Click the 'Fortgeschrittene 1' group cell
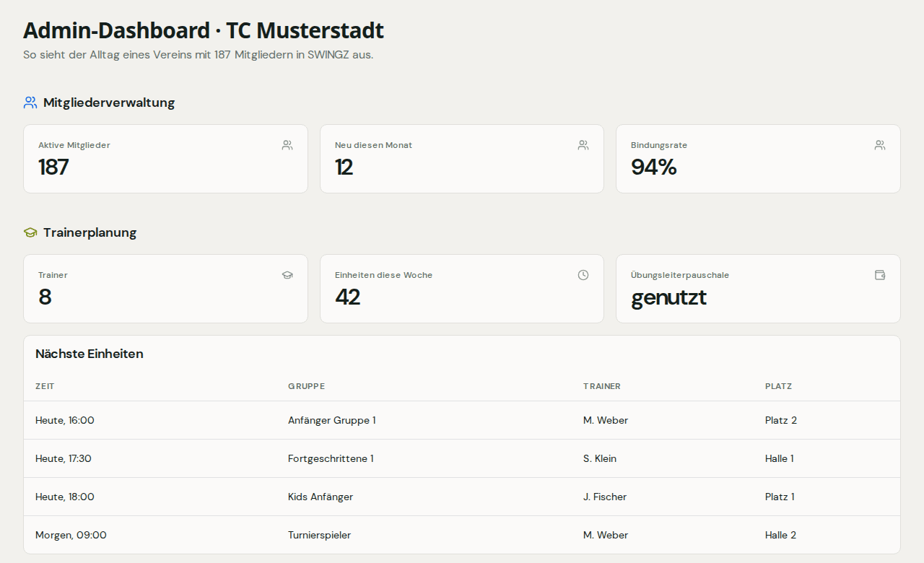 331,458
